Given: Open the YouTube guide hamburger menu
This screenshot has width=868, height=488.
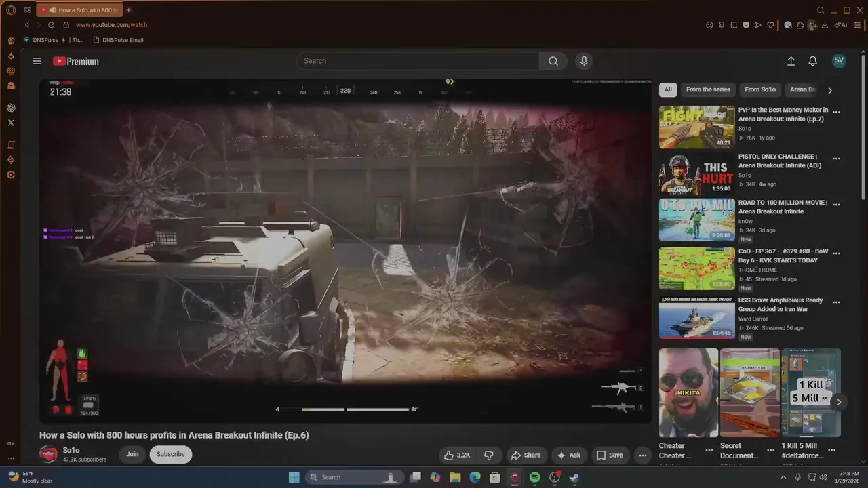Looking at the screenshot, I should 37,61.
